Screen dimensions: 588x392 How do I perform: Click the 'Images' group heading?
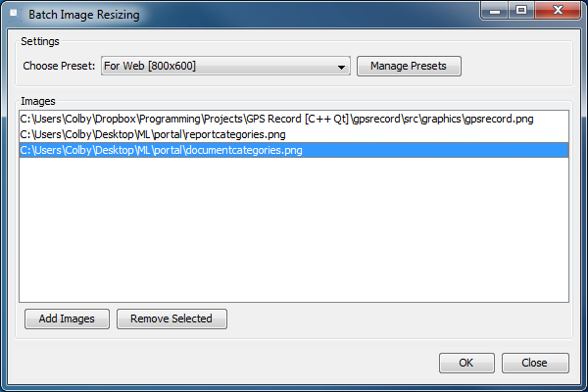(x=37, y=100)
